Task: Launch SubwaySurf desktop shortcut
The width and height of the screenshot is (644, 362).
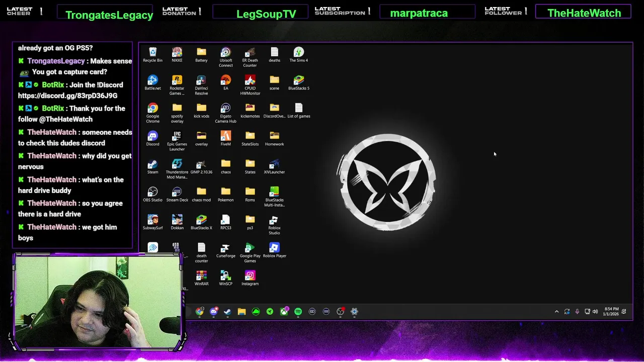Action: click(x=152, y=223)
